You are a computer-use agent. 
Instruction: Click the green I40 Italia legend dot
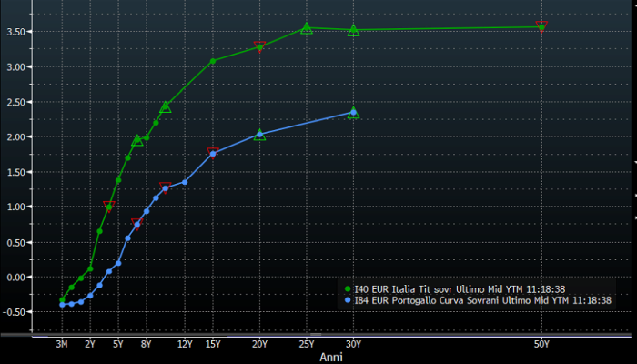coord(348,289)
